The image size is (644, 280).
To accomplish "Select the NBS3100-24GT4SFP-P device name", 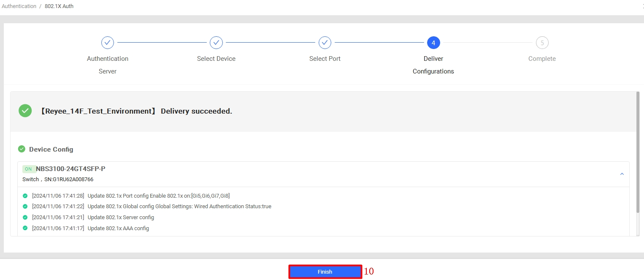I will click(x=70, y=169).
